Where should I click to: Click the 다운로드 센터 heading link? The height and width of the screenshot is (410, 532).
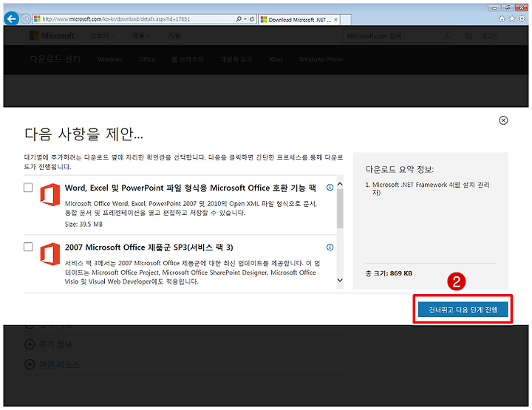click(55, 59)
